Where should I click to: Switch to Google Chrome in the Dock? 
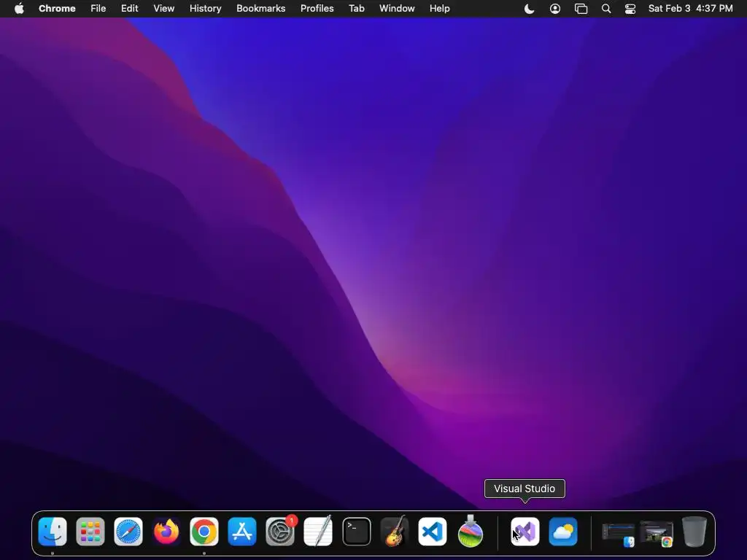[204, 532]
